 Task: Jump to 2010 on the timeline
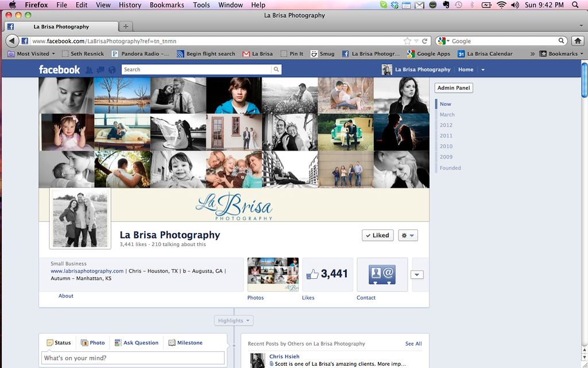446,146
